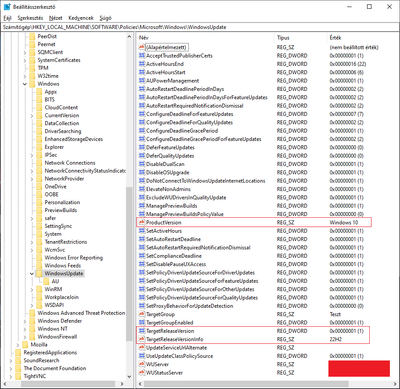Click the ElevateNonAdmins DWORD icon
Viewport: 400px width, 389px height.
(142, 189)
